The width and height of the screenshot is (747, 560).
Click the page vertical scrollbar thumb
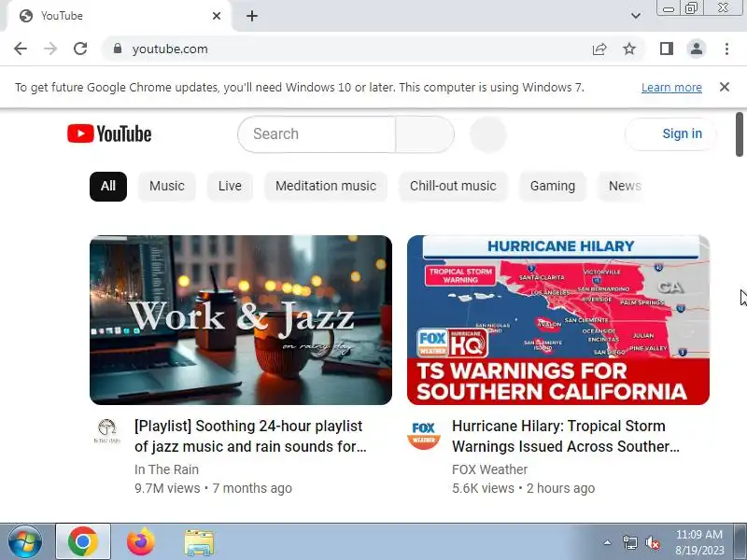(x=740, y=134)
